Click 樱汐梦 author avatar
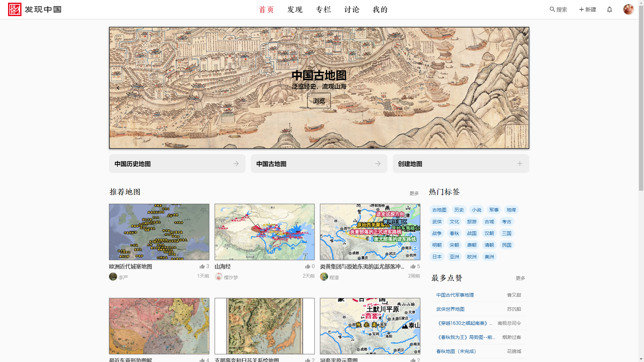 tap(219, 277)
